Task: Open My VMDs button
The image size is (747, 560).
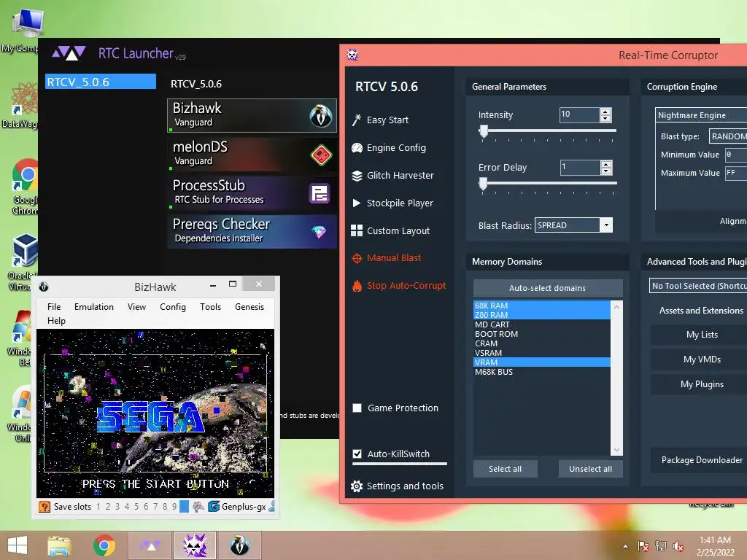Action: [702, 359]
